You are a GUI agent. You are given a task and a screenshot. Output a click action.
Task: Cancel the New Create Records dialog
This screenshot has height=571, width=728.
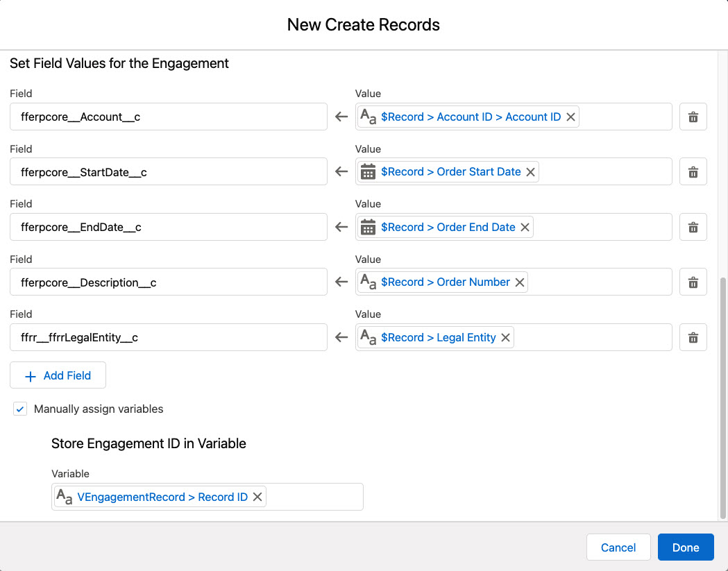pyautogui.click(x=618, y=547)
